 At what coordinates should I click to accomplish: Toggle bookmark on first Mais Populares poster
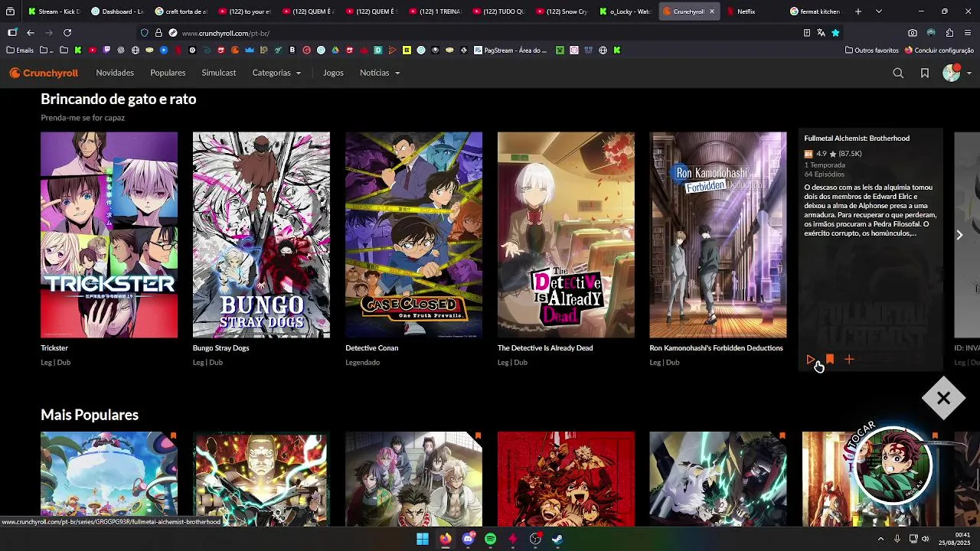(x=173, y=436)
